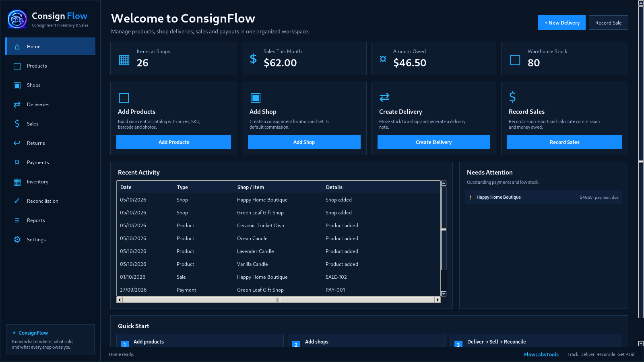Navigate to Deliveries in the sidebar

click(50, 105)
